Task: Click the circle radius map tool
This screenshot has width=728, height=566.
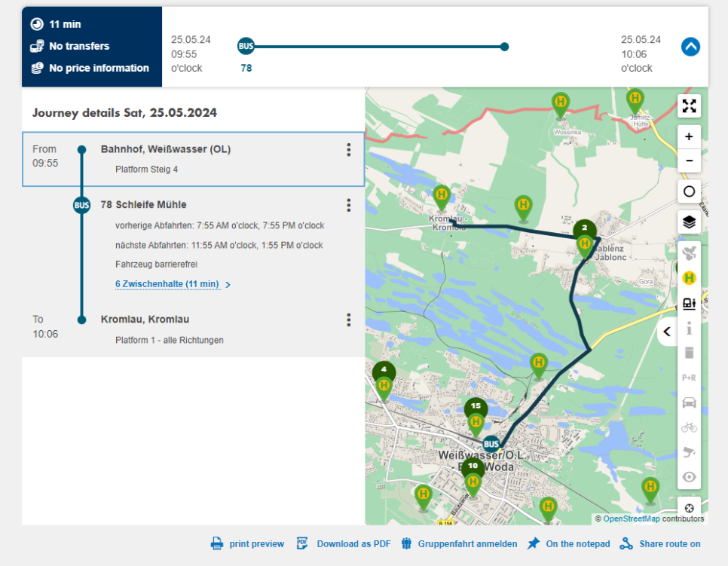Action: pos(689,191)
